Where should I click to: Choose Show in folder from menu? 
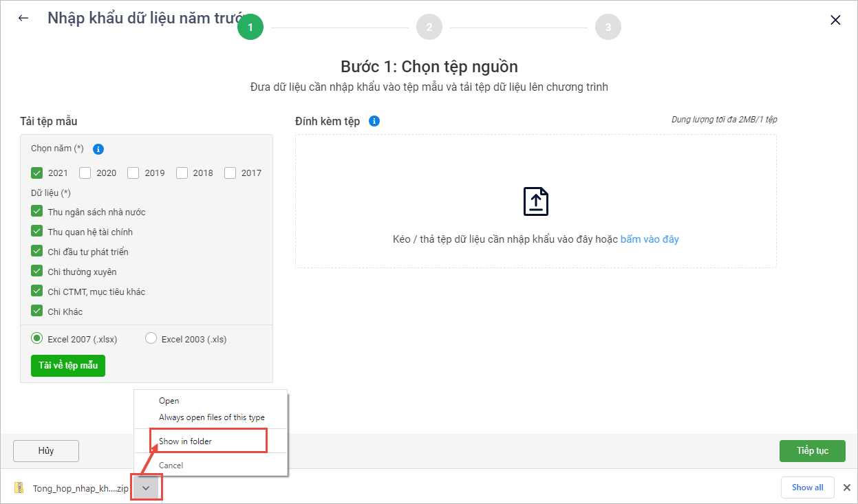pyautogui.click(x=185, y=441)
